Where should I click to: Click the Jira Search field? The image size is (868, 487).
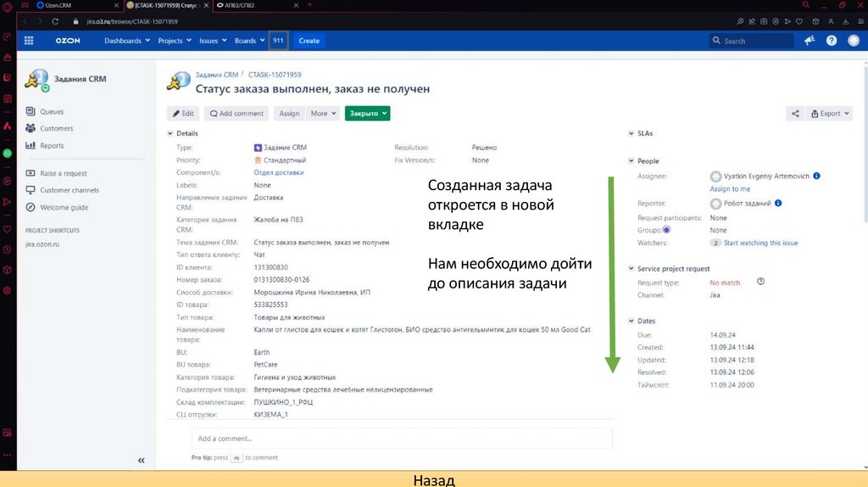point(751,41)
